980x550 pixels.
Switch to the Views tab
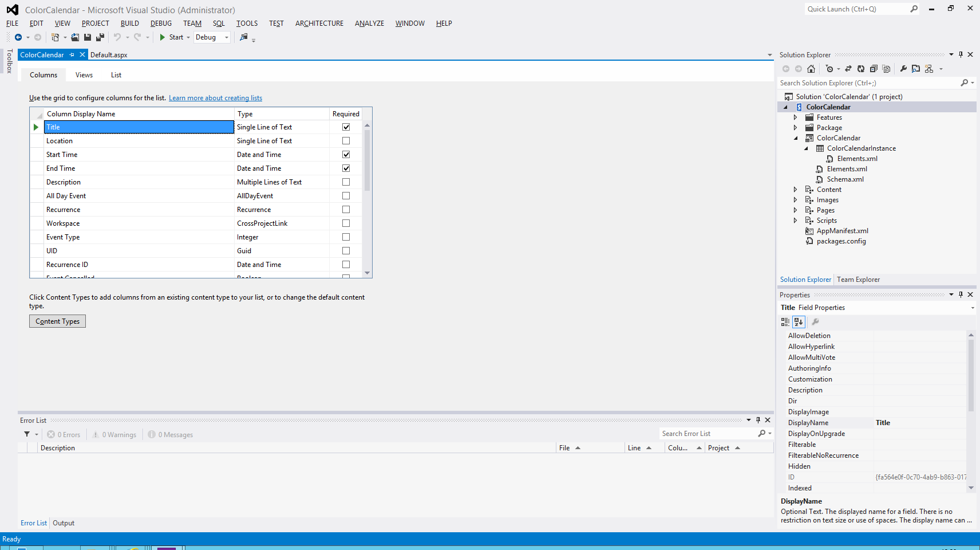coord(84,75)
